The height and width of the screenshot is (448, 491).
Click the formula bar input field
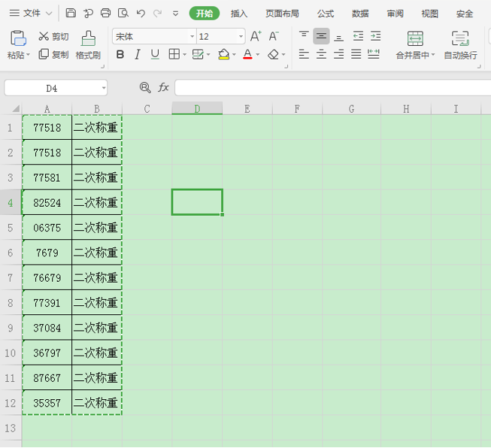pyautogui.click(x=332, y=88)
